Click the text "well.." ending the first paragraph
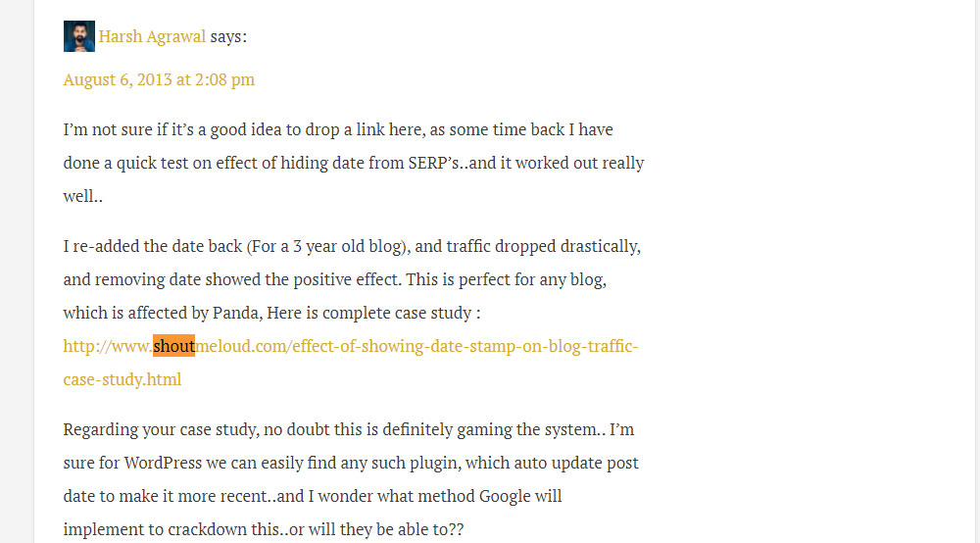Screen dimensions: 980x543 click(x=83, y=196)
